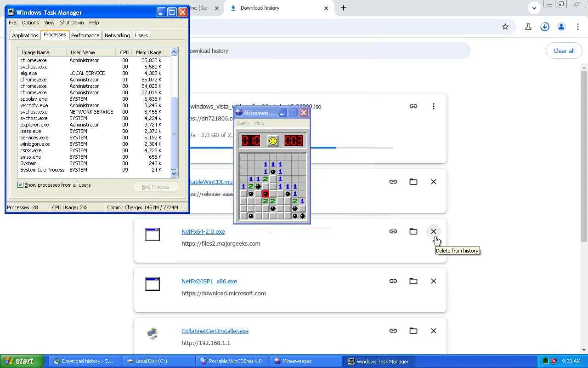
Task: Open the CollabnetCertInstaller.exe file link
Action: (215, 331)
